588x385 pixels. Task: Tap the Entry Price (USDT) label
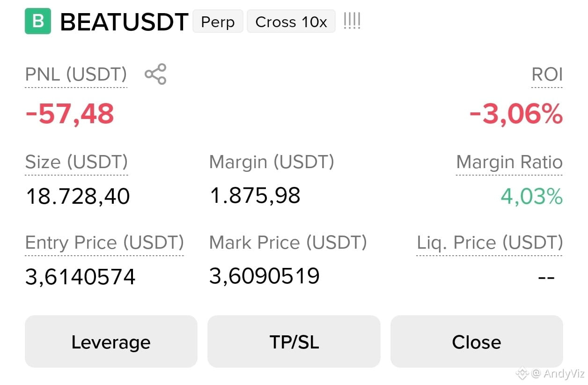pyautogui.click(x=104, y=243)
